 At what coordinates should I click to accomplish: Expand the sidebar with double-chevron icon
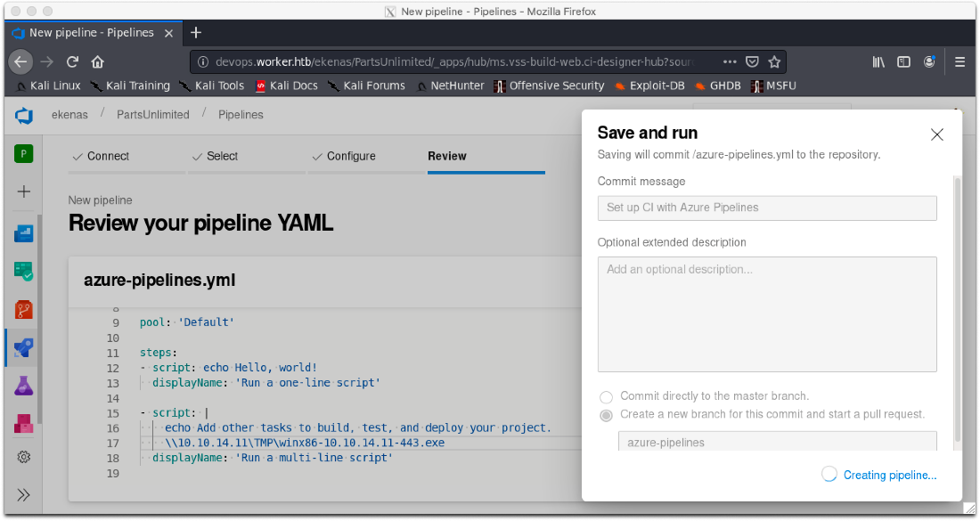24,495
